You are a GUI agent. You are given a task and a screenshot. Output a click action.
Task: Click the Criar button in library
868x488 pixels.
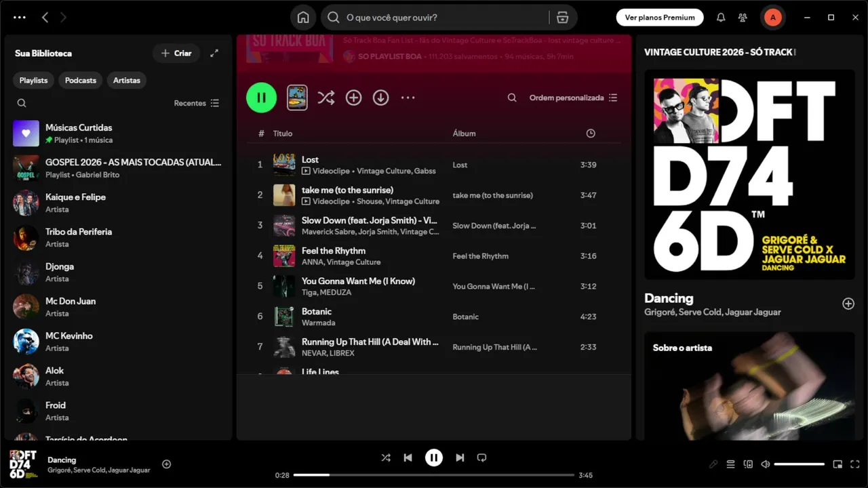(x=176, y=53)
